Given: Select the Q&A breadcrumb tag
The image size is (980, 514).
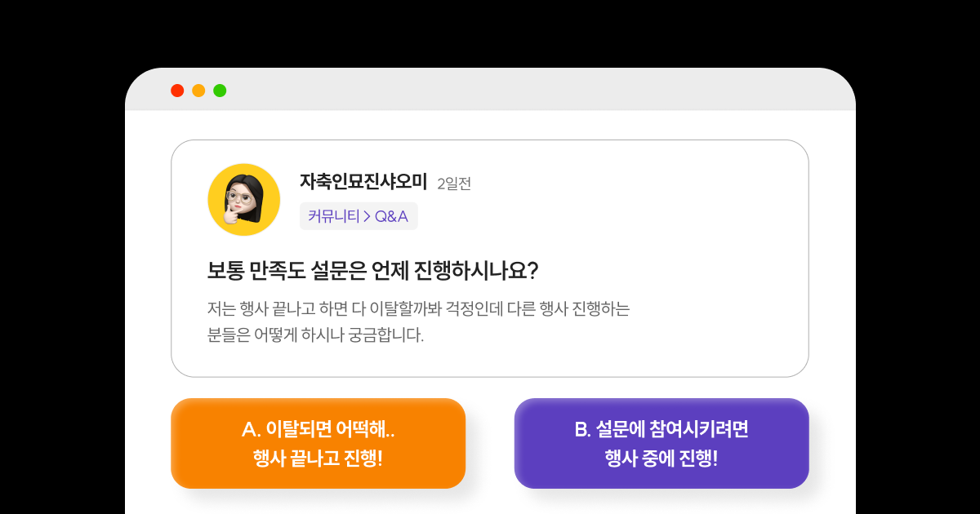Looking at the screenshot, I should click(x=391, y=216).
